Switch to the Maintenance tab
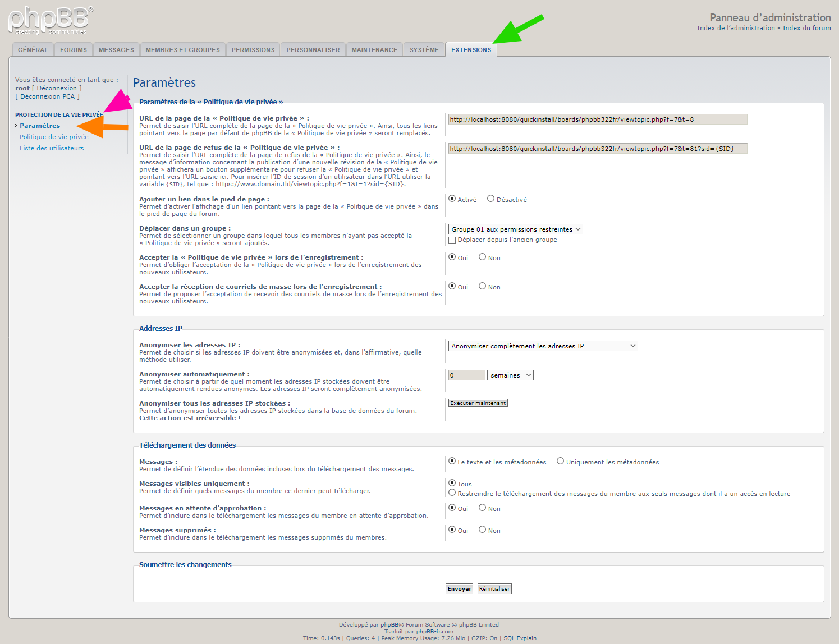 [x=374, y=50]
